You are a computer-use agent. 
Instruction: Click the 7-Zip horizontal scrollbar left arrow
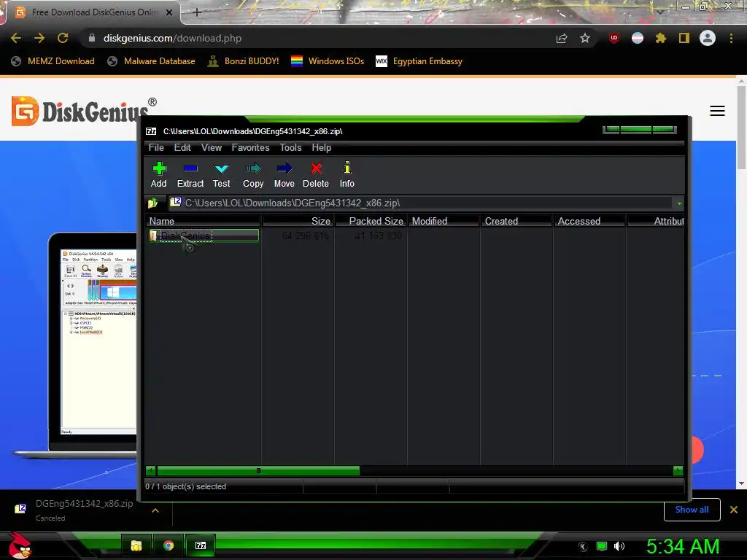point(150,471)
